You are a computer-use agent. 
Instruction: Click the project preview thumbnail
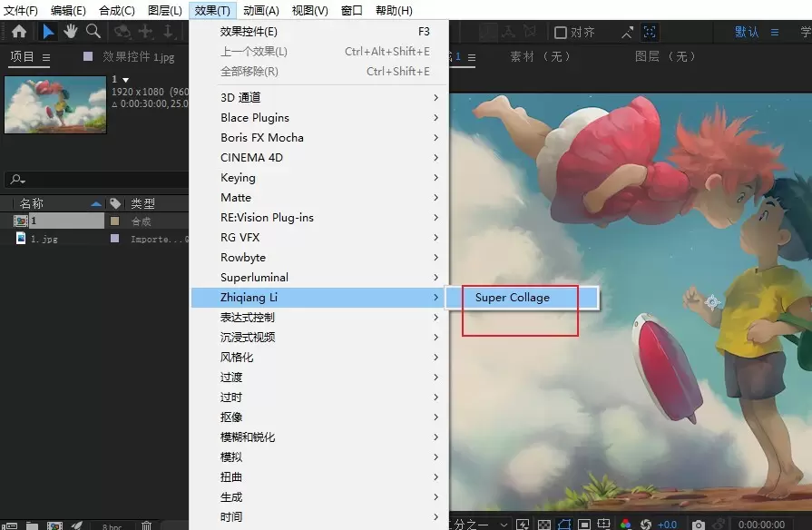tap(55, 104)
